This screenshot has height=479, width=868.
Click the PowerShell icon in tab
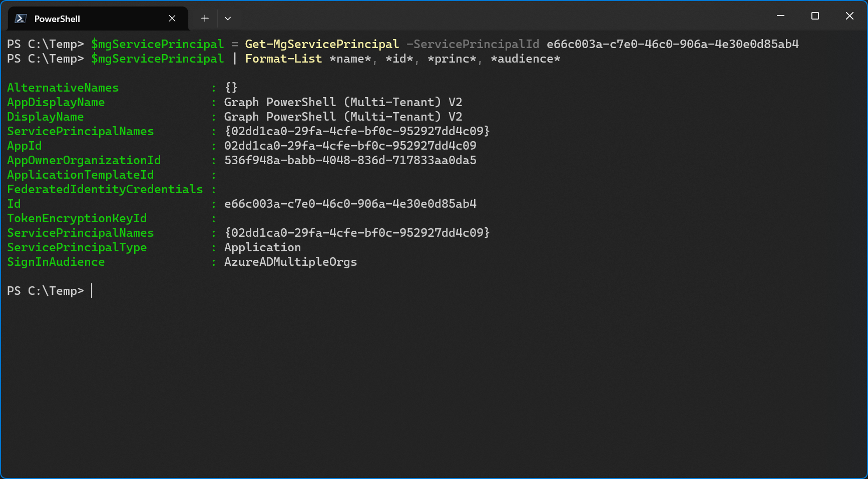point(21,19)
